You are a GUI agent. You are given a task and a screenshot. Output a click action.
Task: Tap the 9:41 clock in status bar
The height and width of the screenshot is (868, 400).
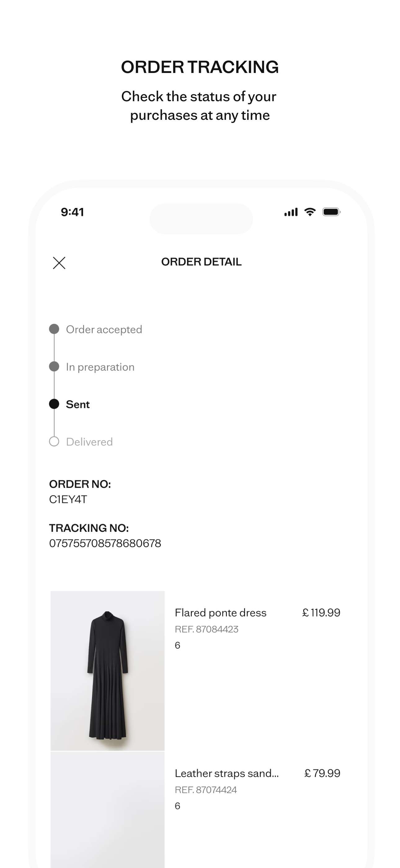click(x=72, y=212)
